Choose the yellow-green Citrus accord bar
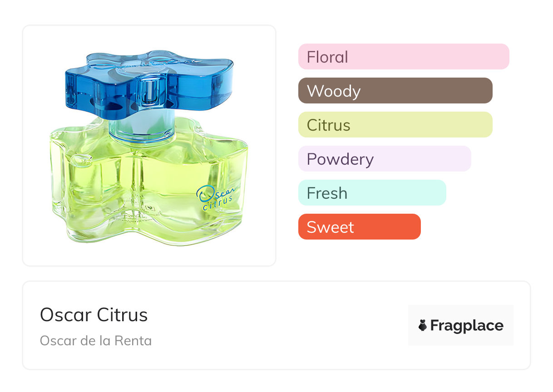 (x=395, y=125)
